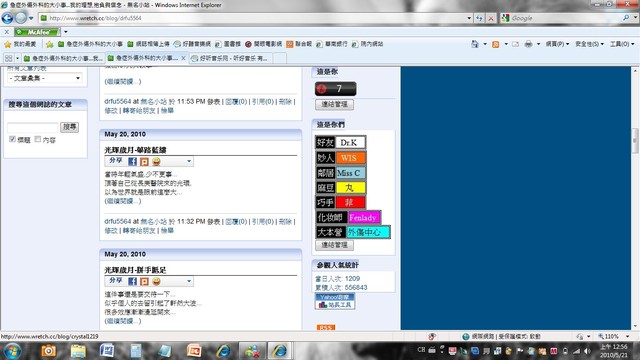Image resolution: width=640 pixels, height=360 pixels.
Task: Click the Favorites star icon
Action: [x=7, y=44]
